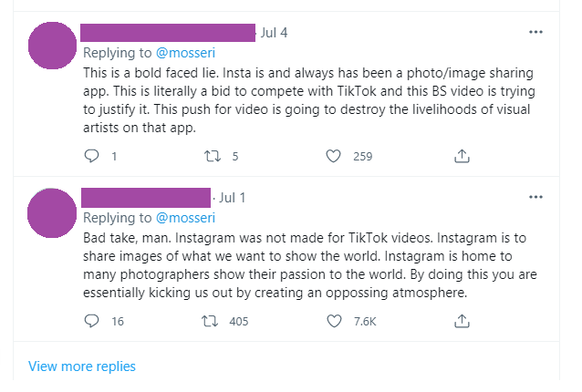Open @mosseri mention in Jul 4 tweet
The height and width of the screenshot is (392, 582).
185,53
